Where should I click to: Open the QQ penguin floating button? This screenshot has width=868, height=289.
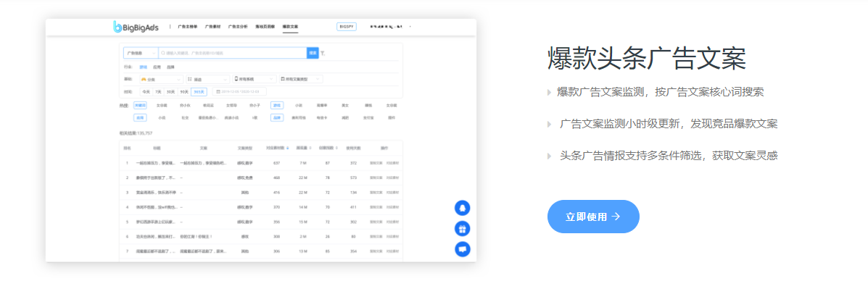(462, 208)
